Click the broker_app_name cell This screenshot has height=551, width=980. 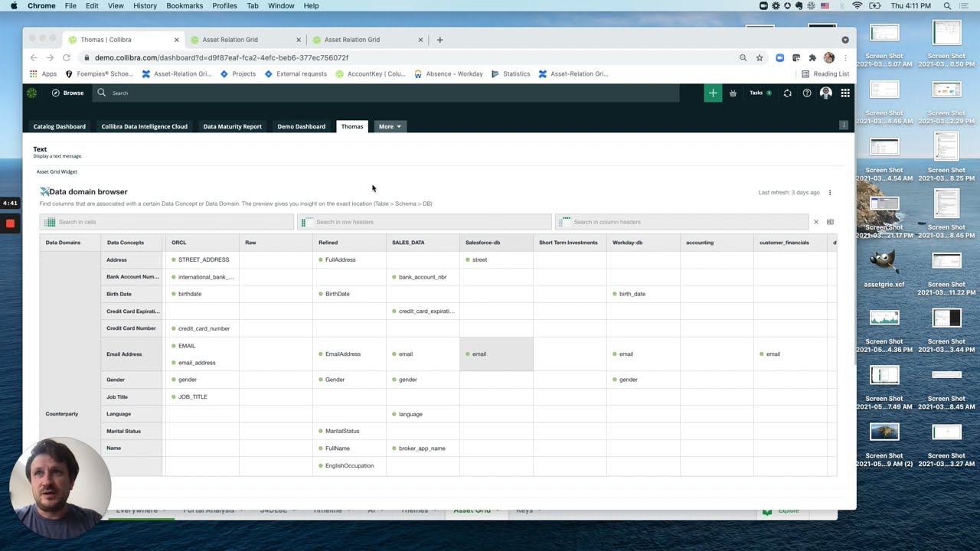click(x=423, y=448)
